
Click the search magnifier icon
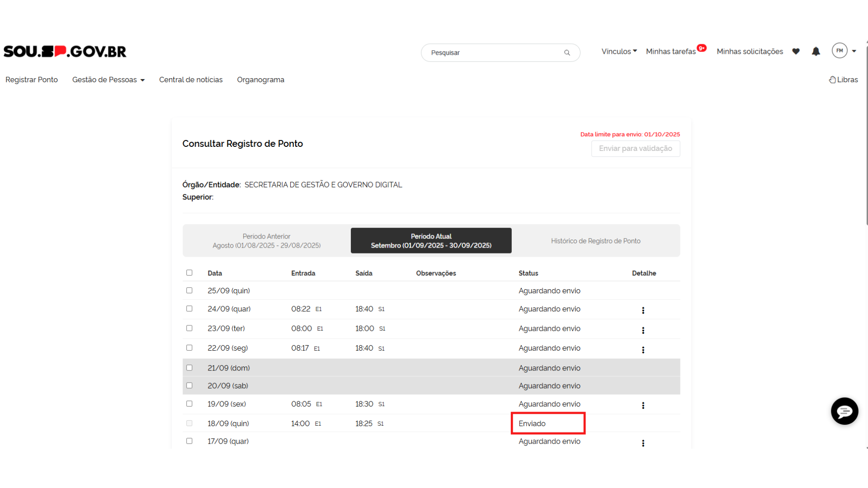(567, 53)
